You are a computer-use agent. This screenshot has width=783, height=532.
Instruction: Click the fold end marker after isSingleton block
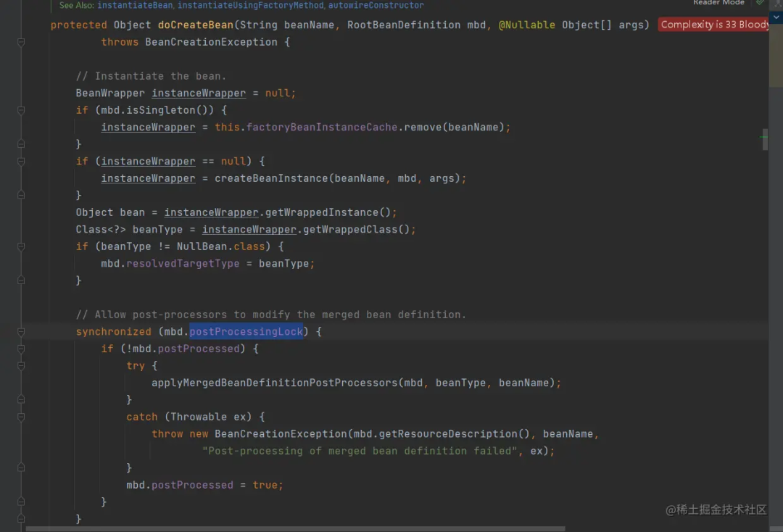(x=21, y=144)
